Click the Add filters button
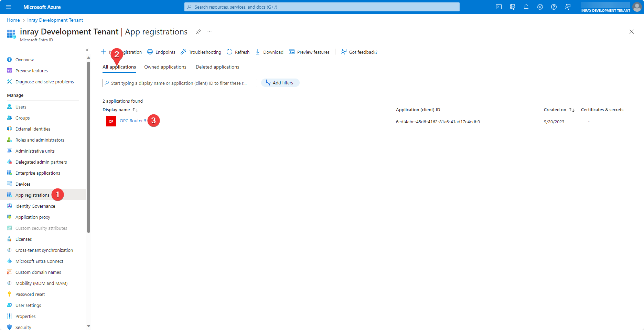Viewport: 644px width, 330px height. point(280,83)
